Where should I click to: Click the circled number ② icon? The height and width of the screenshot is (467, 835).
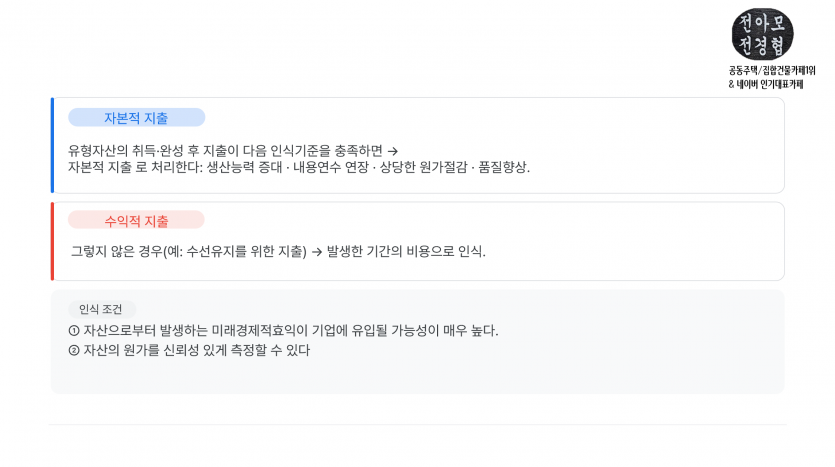pos(74,350)
